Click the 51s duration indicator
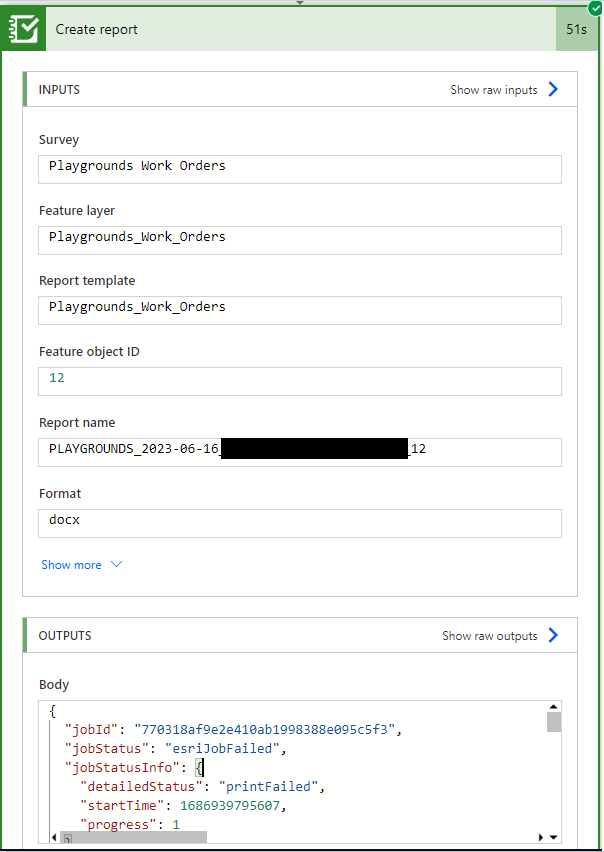 click(x=578, y=29)
